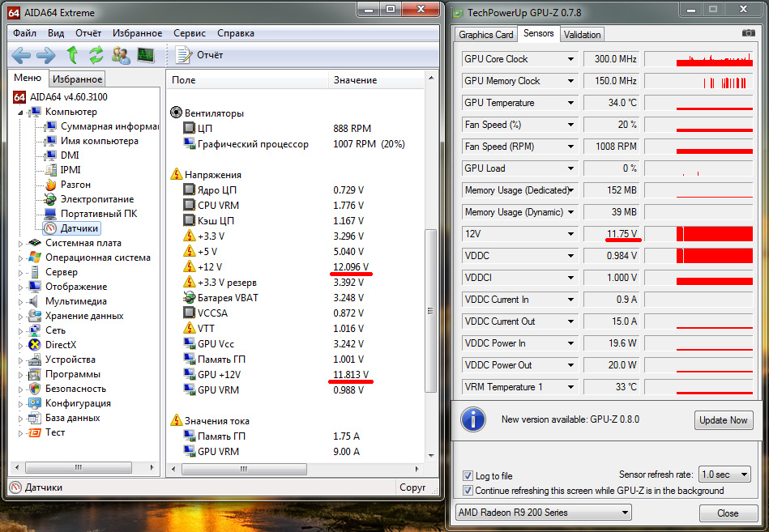Image resolution: width=769 pixels, height=532 pixels.
Task: Open the VDDC Current In dropdown
Action: point(570,300)
